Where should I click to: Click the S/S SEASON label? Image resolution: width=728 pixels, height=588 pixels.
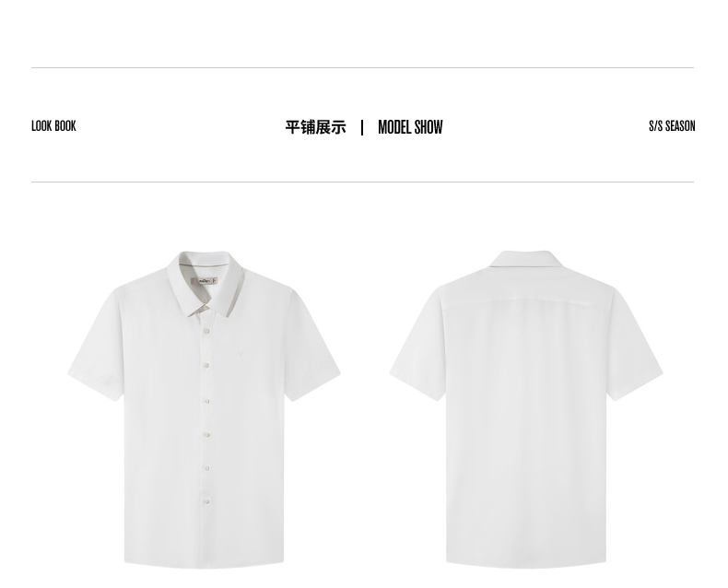[x=672, y=126]
